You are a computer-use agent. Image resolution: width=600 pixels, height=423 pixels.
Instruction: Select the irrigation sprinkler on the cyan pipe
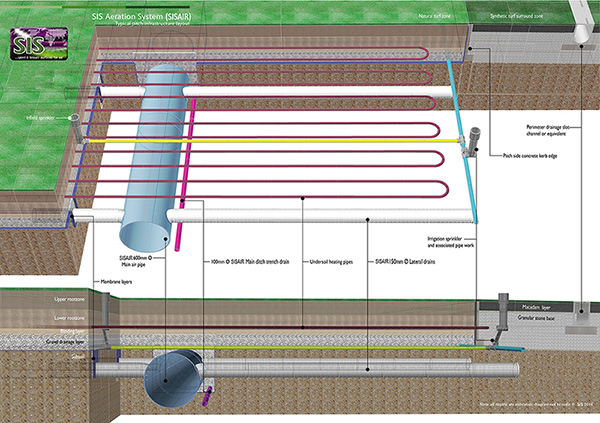click(x=471, y=142)
